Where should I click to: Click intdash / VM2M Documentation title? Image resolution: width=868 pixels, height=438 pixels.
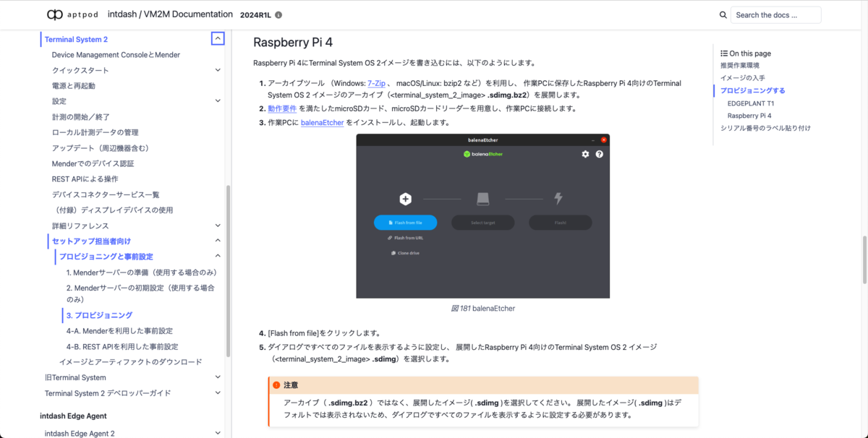[170, 14]
